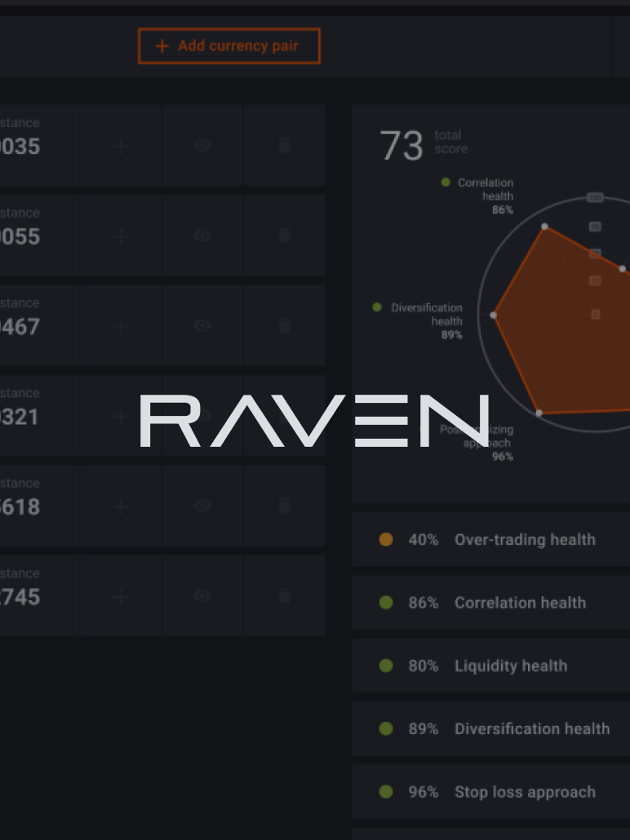The height and width of the screenshot is (840, 630).
Task: Toggle the eye icon in the 745 row
Action: point(202,595)
